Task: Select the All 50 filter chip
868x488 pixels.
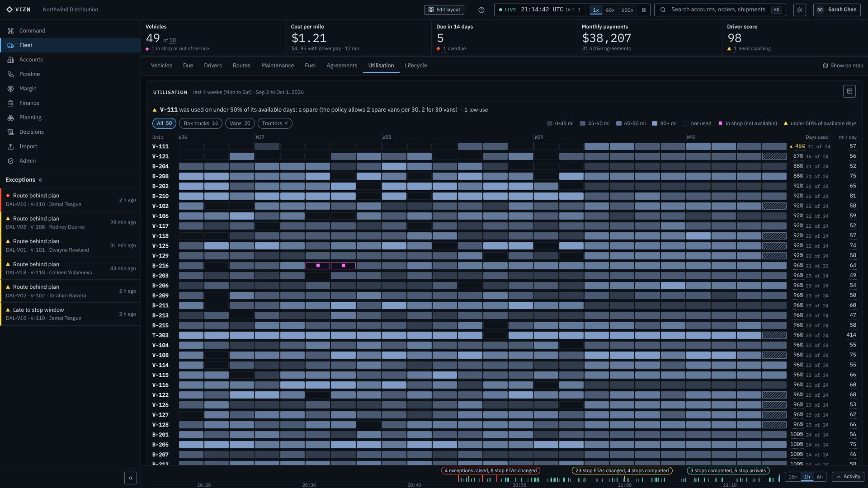Action: click(x=164, y=123)
